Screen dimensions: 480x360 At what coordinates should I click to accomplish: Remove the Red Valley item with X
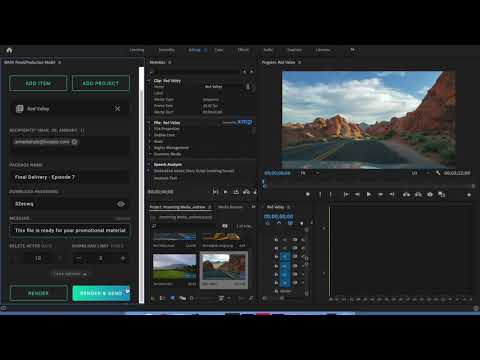pyautogui.click(x=117, y=109)
